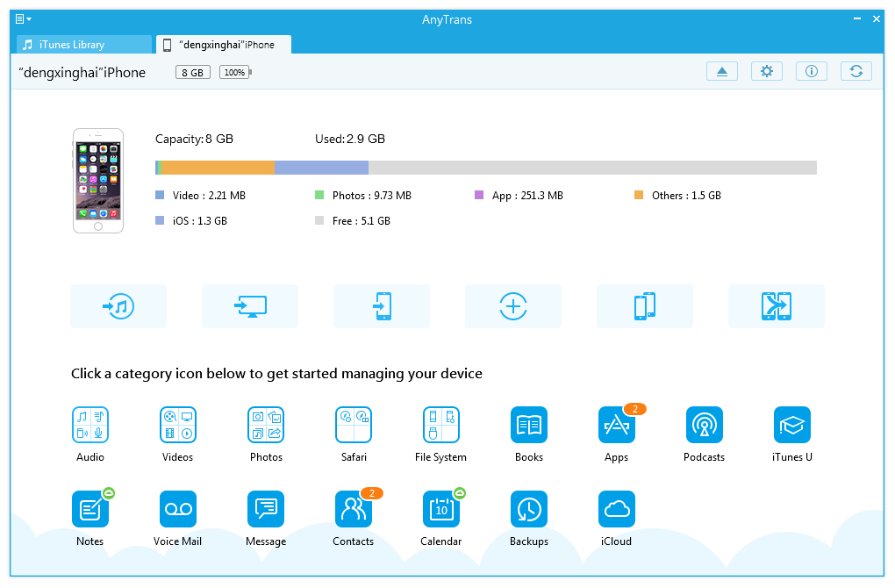This screenshot has height=588, width=895.
Task: Click the iPhone device thumbnail image
Action: coord(98,182)
